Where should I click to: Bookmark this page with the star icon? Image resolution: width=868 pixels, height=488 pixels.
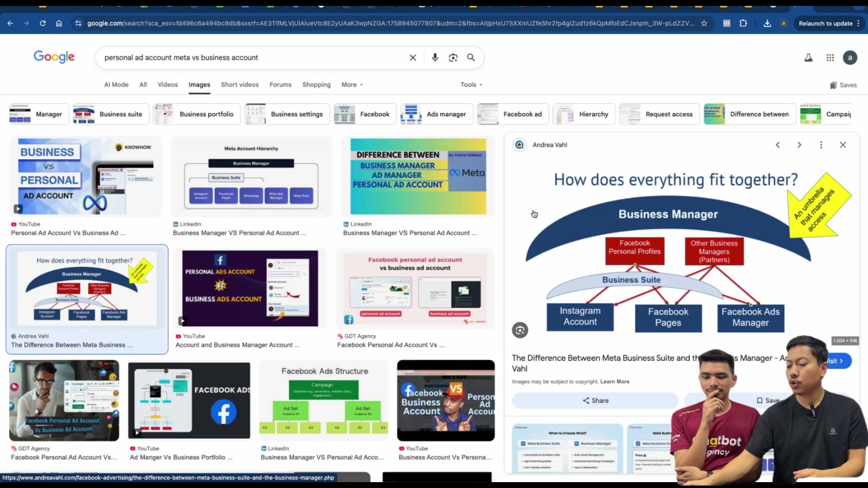(x=704, y=23)
